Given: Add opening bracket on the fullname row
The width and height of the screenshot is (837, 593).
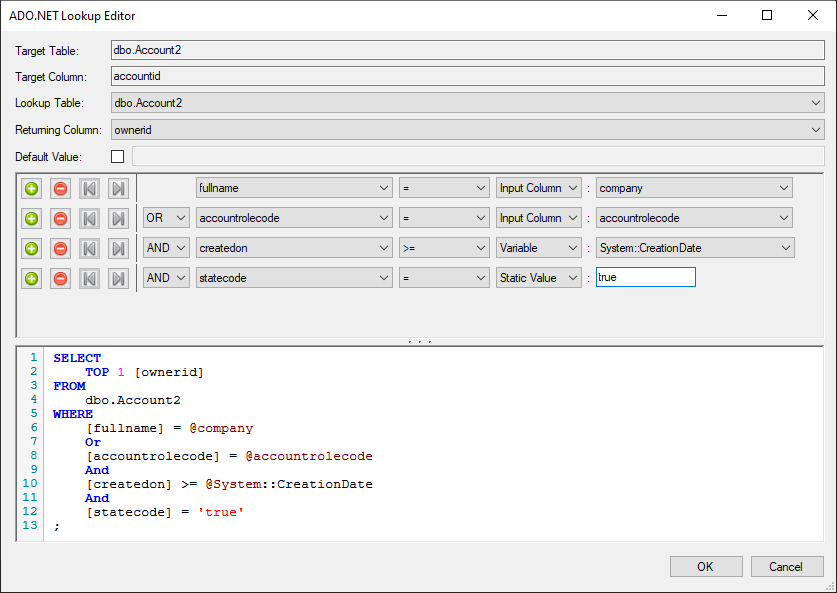Looking at the screenshot, I should (89, 188).
